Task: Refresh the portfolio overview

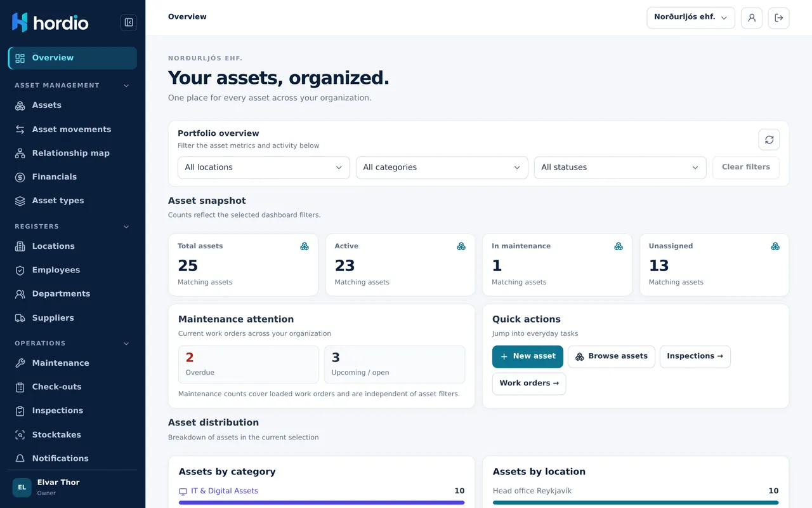Action: click(769, 140)
